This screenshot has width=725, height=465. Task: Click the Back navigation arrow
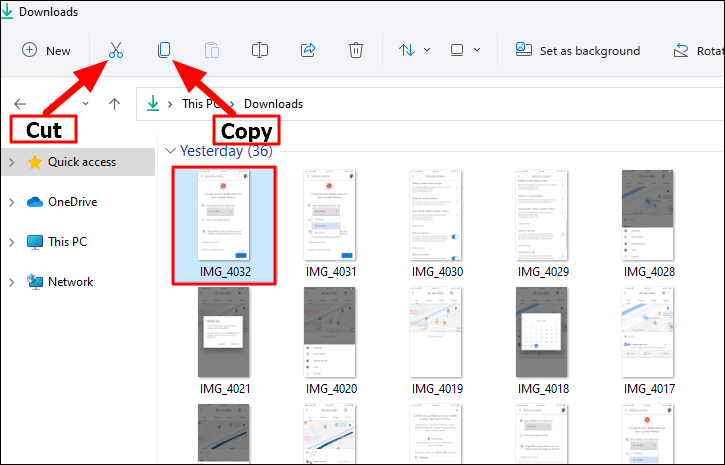[x=20, y=103]
